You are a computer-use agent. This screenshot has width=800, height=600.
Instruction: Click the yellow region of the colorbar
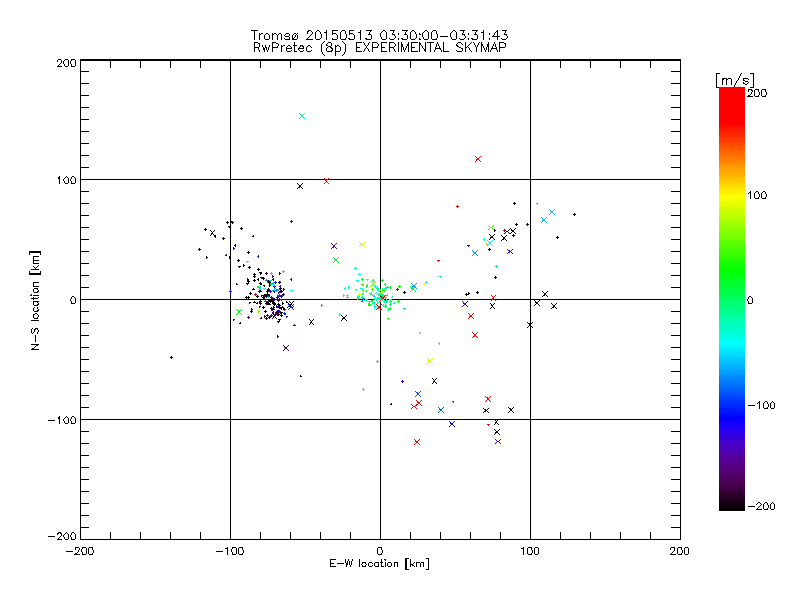click(732, 195)
